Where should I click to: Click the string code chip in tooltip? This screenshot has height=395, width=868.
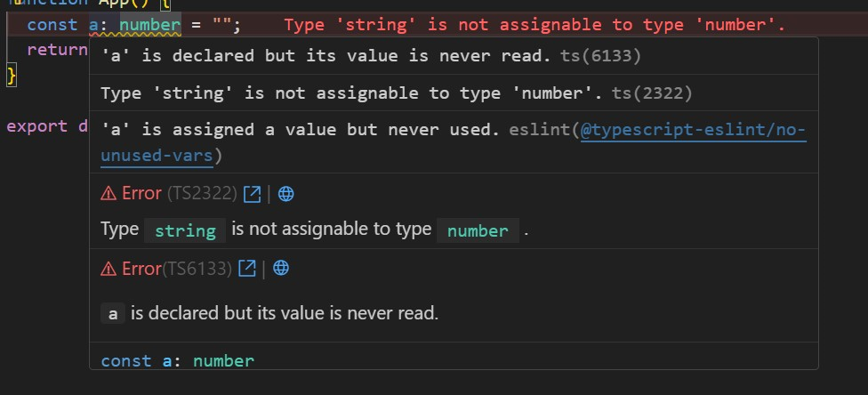coord(185,230)
